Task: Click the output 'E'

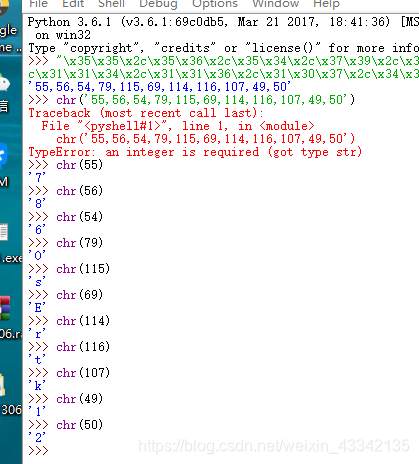Action: [37, 308]
